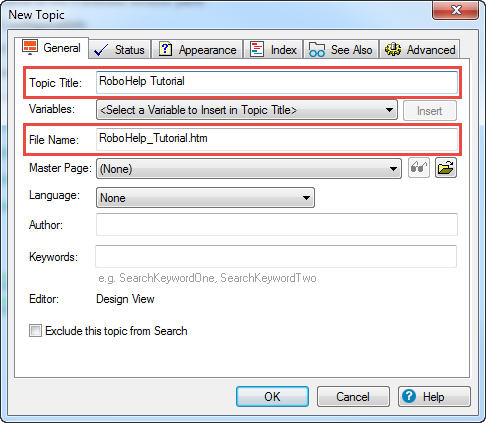Focus the Author text field
The image size is (486, 423).
[x=277, y=225]
